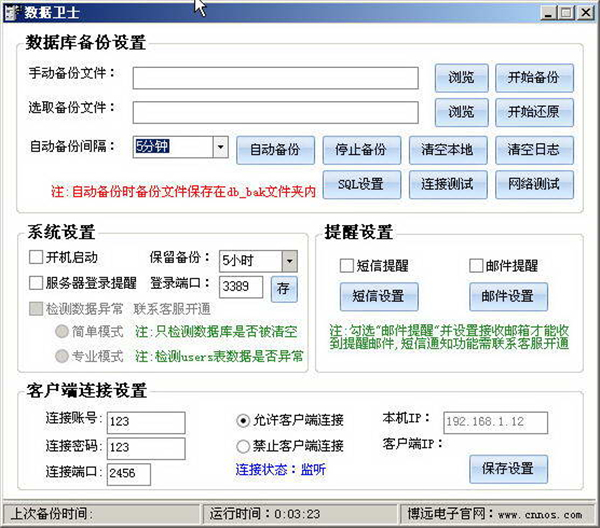
Task: Enable 短信提醒 checkbox
Action: [347, 266]
